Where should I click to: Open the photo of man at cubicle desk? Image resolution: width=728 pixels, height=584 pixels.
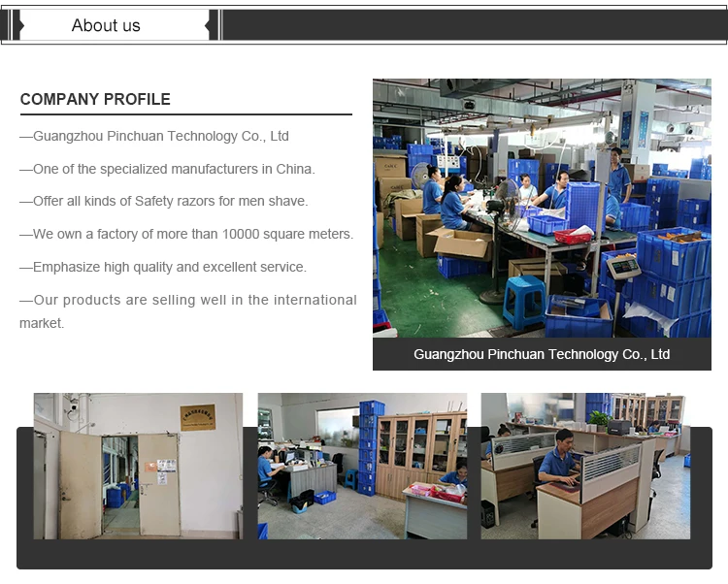(x=585, y=467)
